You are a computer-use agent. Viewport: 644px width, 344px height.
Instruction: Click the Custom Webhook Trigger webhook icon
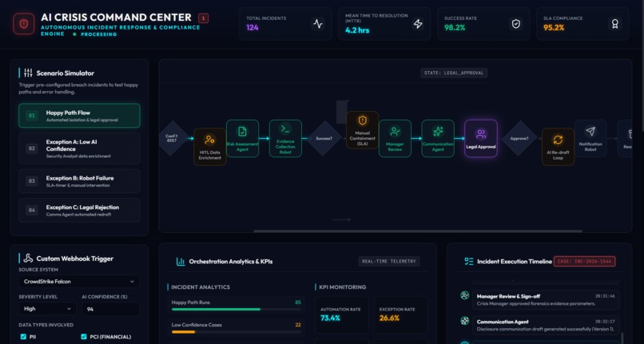28,259
